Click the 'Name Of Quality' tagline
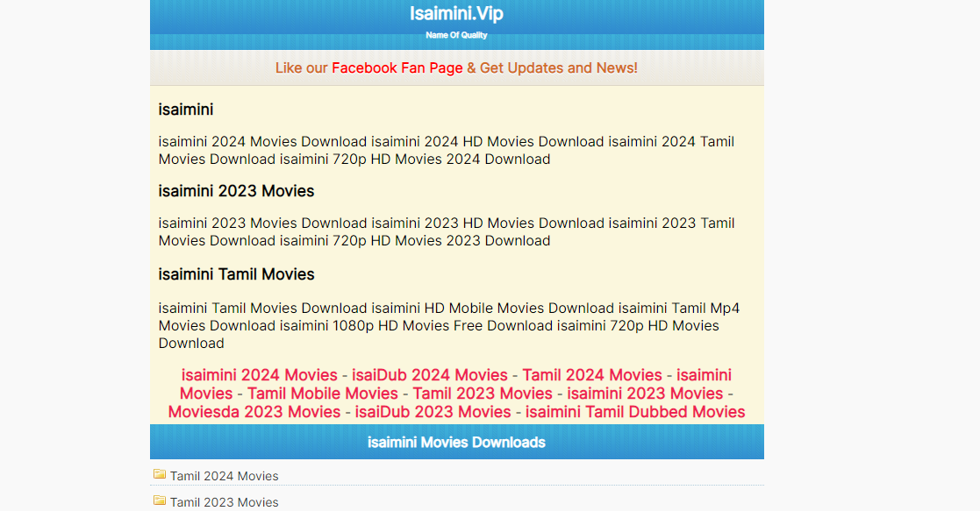The image size is (980, 511). coord(456,35)
